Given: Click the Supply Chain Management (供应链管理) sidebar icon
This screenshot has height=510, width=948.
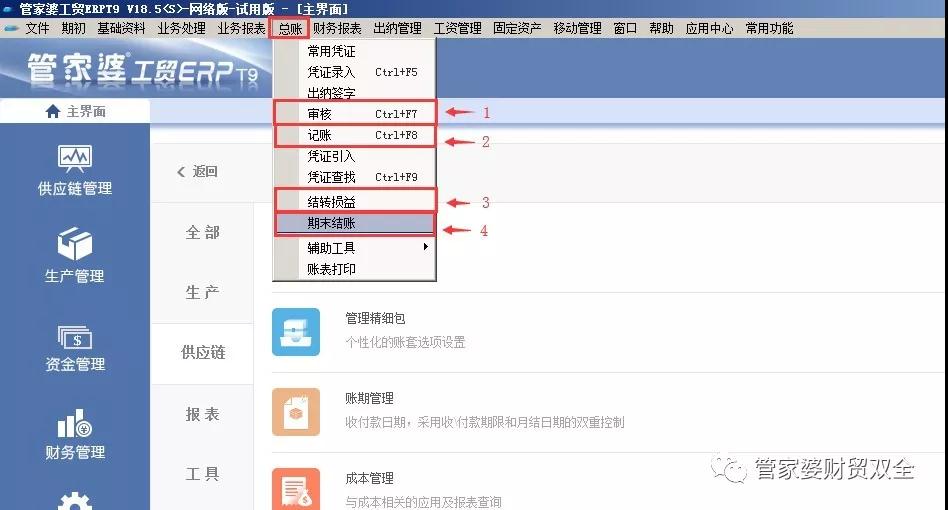Looking at the screenshot, I should click(75, 160).
